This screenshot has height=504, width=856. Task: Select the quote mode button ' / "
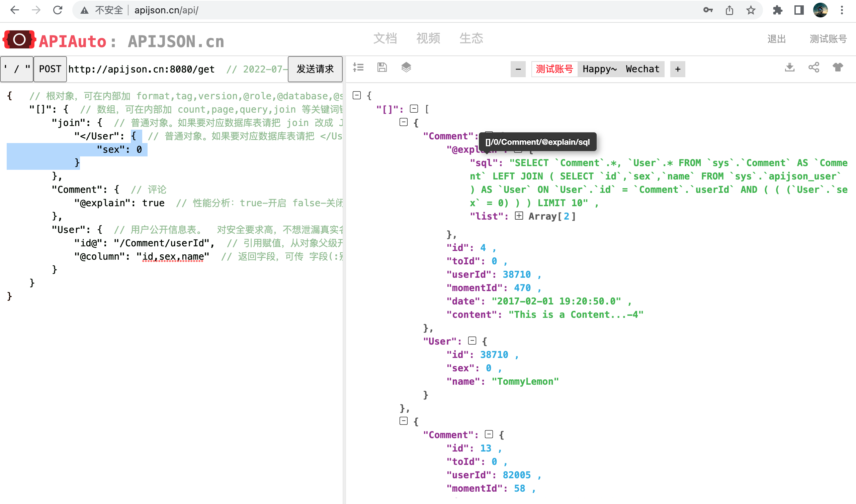(x=17, y=69)
